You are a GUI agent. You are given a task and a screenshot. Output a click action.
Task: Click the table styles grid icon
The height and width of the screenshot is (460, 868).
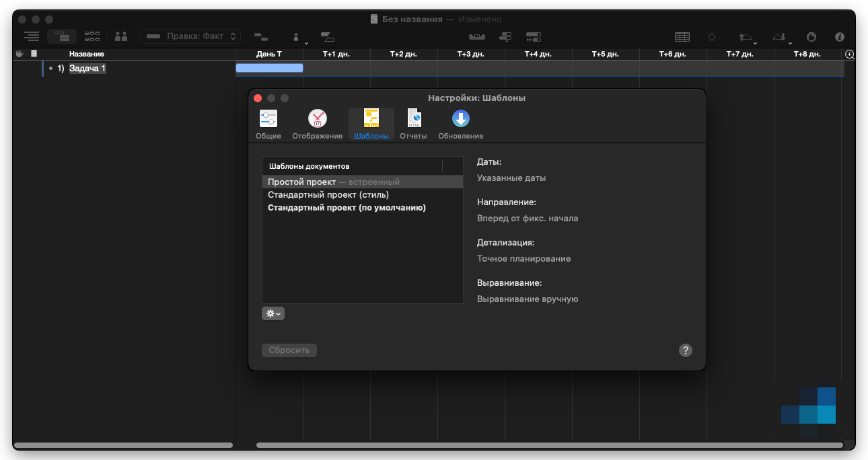pos(682,37)
